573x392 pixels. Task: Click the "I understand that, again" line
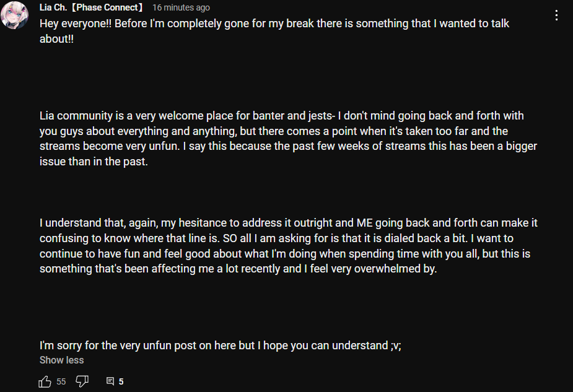pos(288,223)
